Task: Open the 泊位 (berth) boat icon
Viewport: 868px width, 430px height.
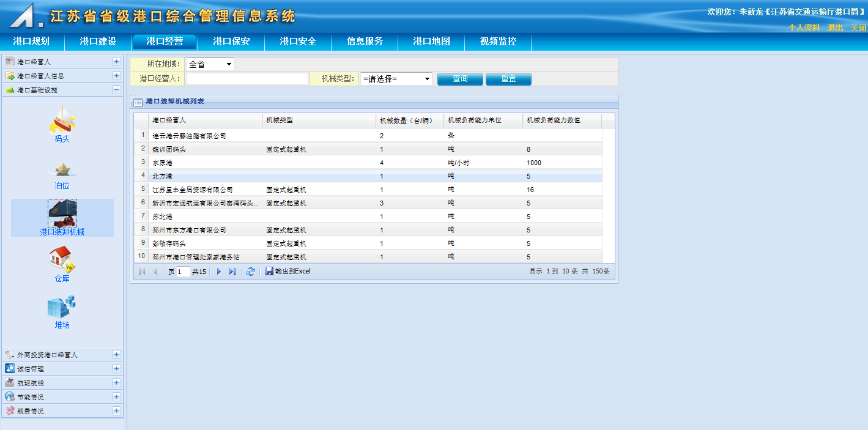Action: [62, 169]
